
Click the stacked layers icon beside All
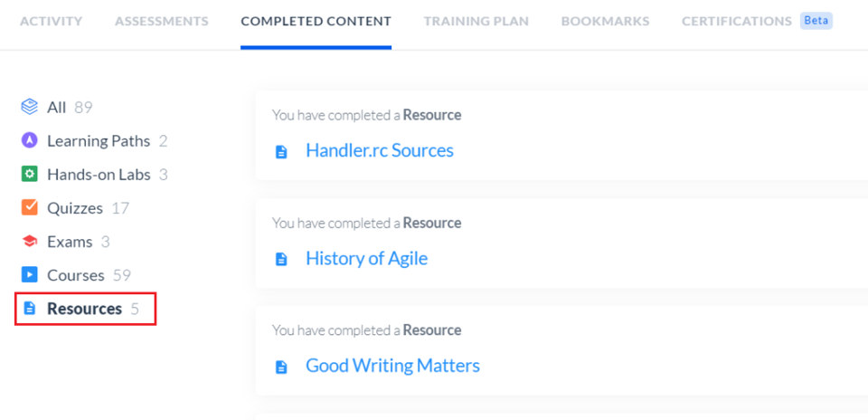tap(29, 107)
